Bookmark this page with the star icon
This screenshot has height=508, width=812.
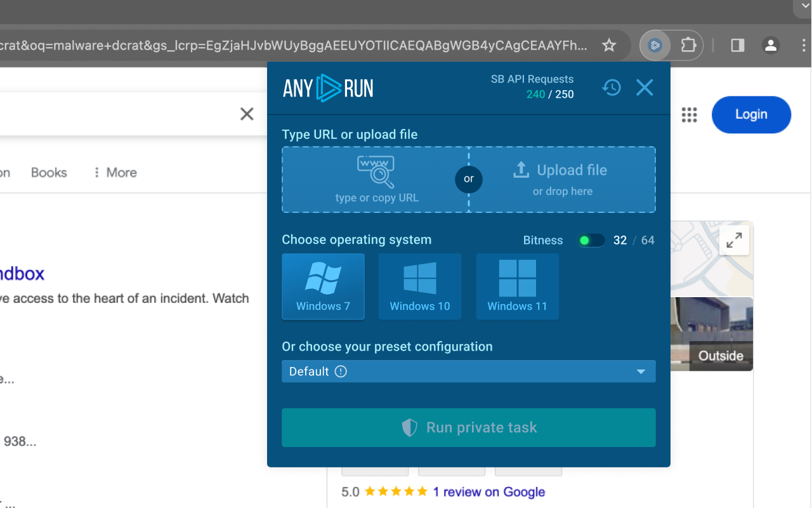point(609,45)
